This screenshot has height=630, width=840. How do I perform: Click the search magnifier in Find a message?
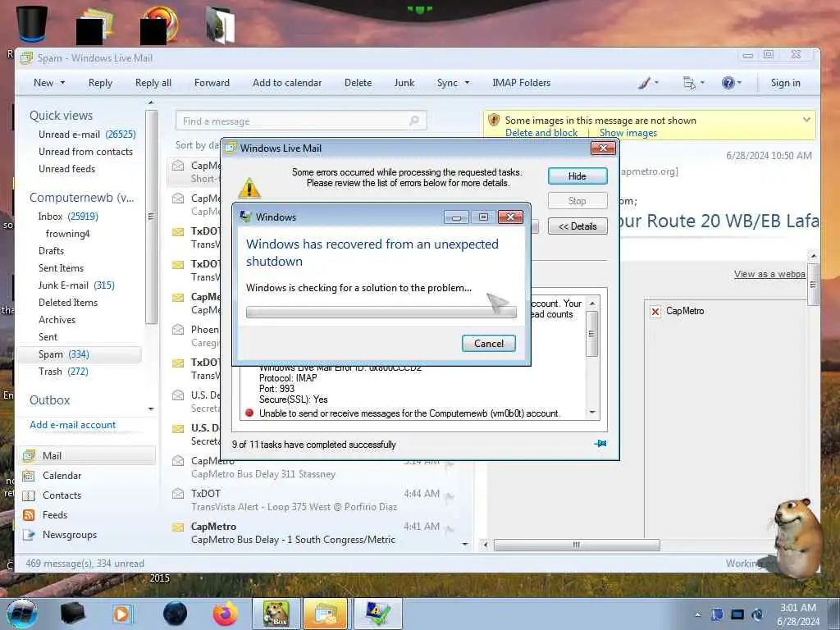coord(414,121)
